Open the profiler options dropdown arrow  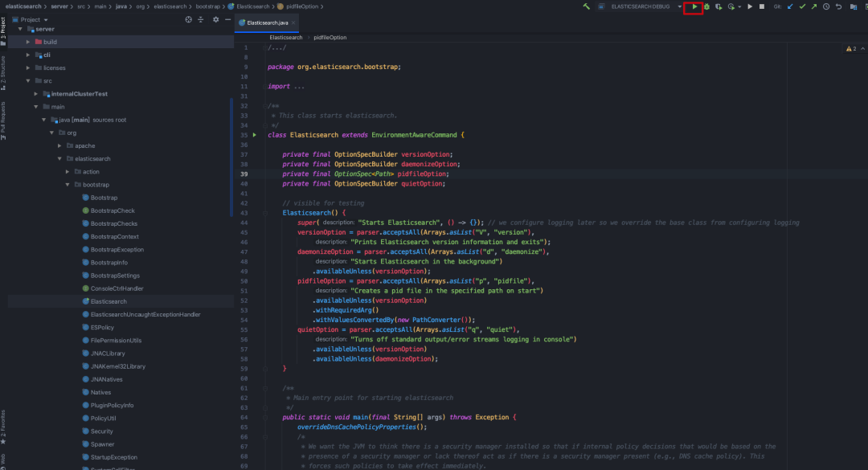[739, 6]
